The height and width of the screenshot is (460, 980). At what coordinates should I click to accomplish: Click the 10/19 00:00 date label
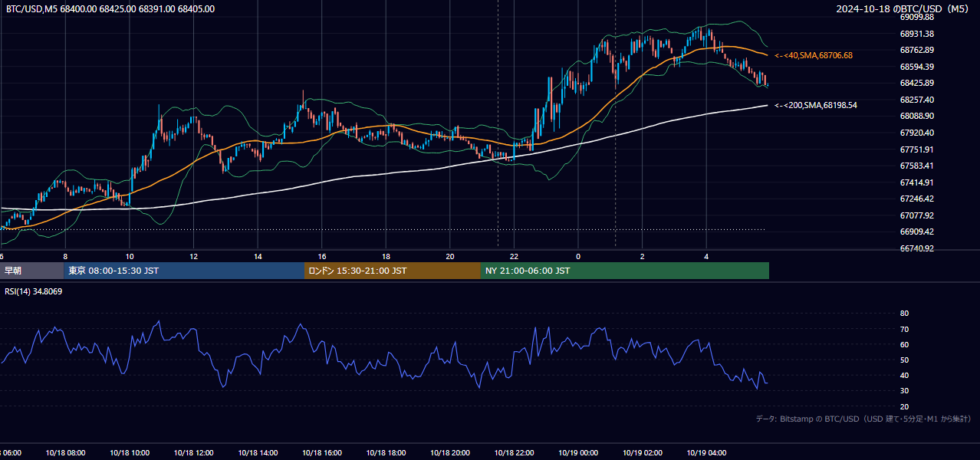click(578, 453)
